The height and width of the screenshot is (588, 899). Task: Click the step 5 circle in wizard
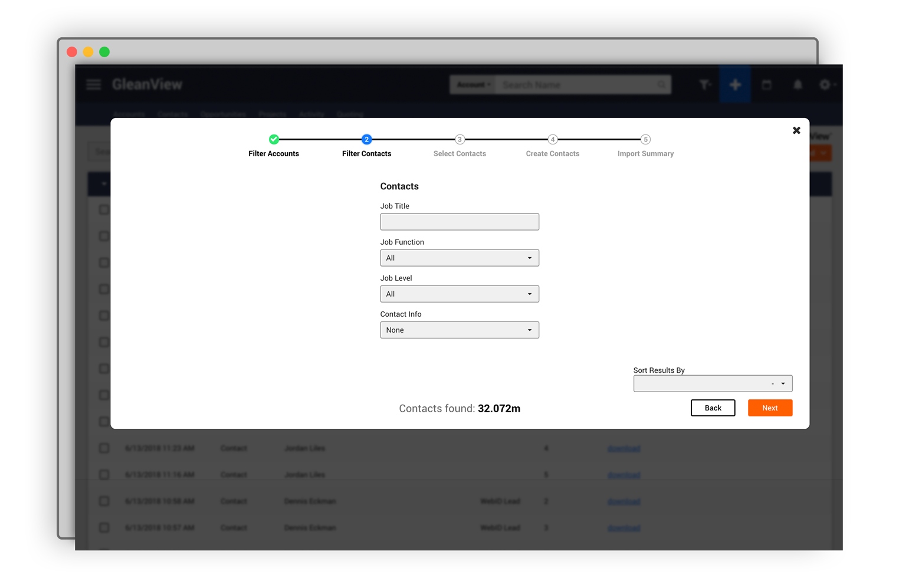645,139
